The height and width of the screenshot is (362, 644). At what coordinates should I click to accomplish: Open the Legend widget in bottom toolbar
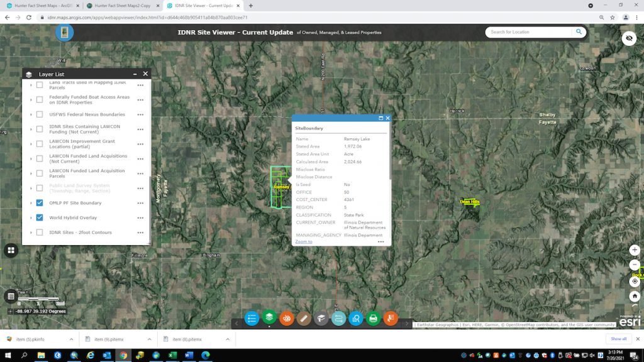252,319
